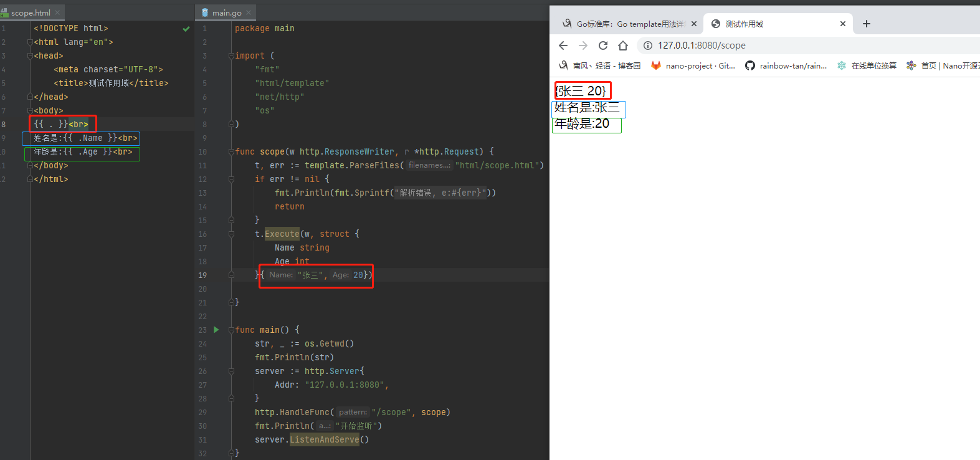The width and height of the screenshot is (980, 460).
Task: Close the main.go editor tab
Action: (249, 12)
